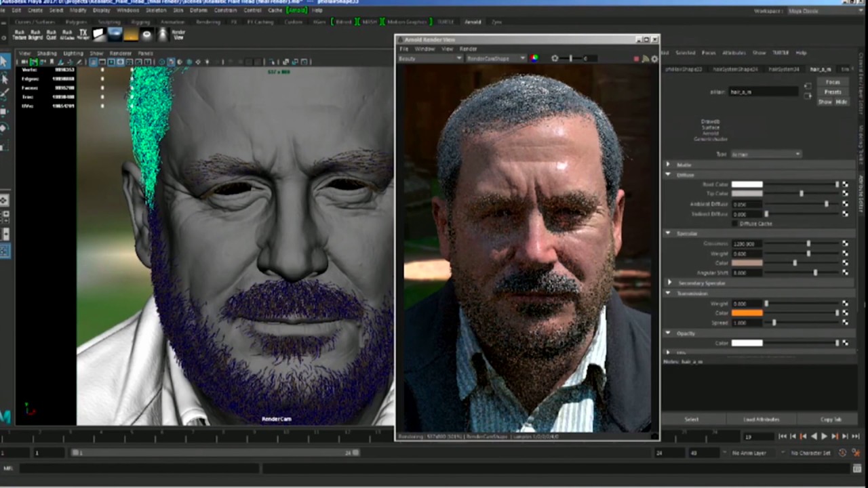The image size is (868, 488).
Task: Open the TX Manager shelf icon
Action: click(x=83, y=34)
